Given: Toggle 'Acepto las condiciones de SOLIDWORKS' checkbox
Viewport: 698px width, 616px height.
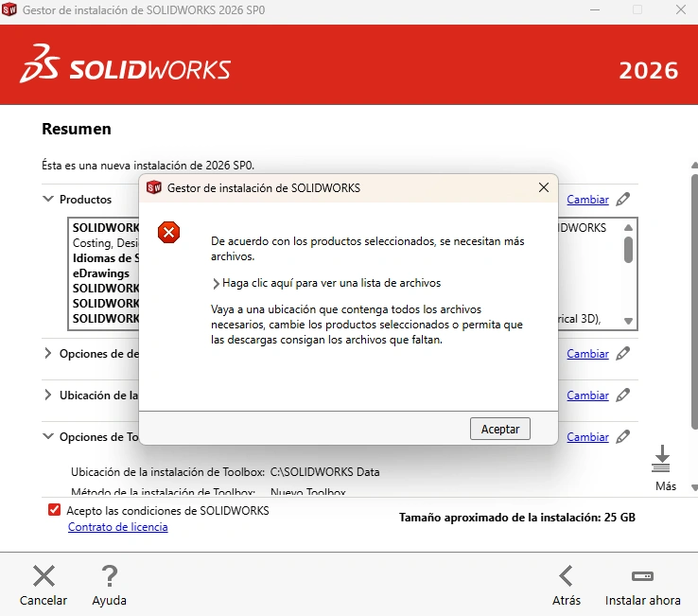Looking at the screenshot, I should click(54, 509).
